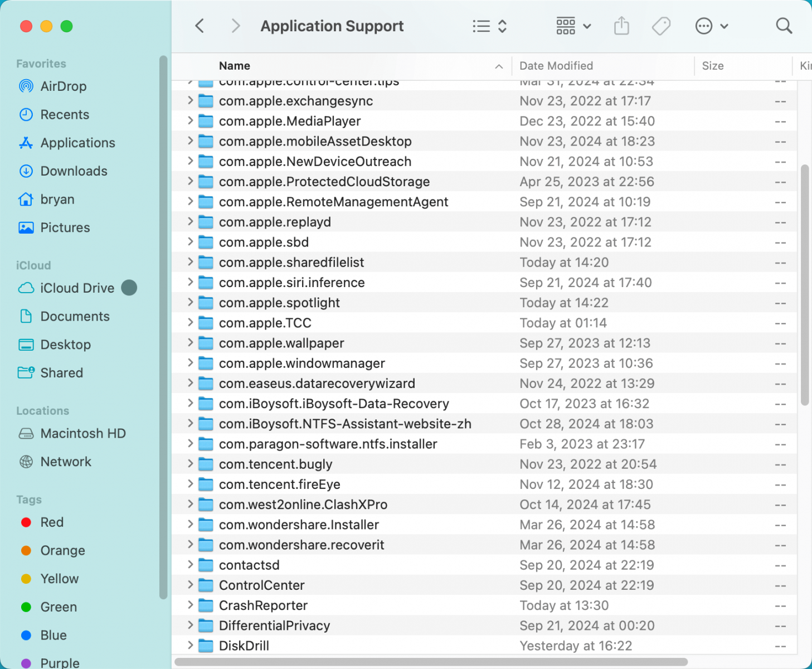812x669 pixels.
Task: Select the com.apple.ProtectedCloudStorage row
Action: click(x=484, y=182)
